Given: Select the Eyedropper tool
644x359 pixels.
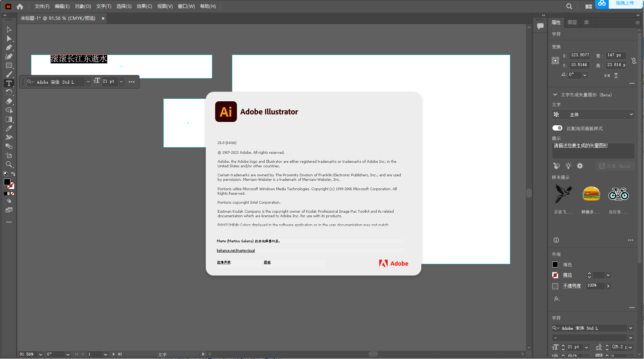Looking at the screenshot, I should click(9, 128).
